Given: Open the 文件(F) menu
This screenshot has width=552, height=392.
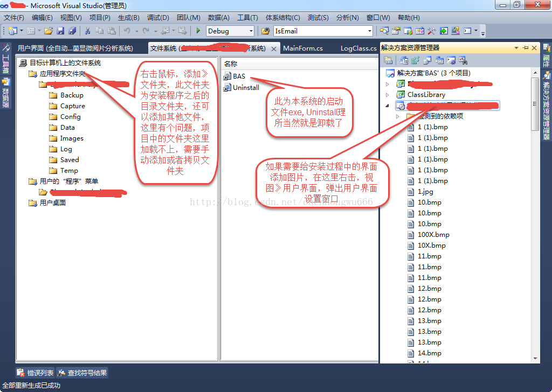Looking at the screenshot, I should [x=14, y=18].
